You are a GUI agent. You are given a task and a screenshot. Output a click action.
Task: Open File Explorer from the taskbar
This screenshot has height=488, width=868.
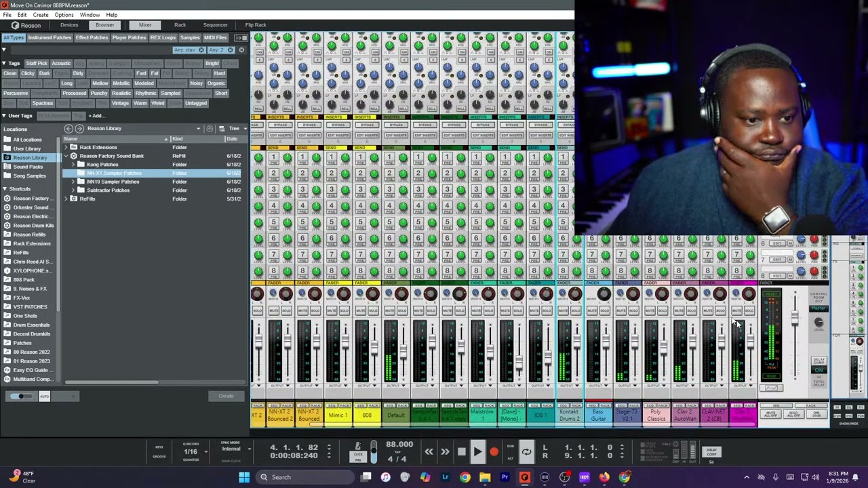[485, 477]
